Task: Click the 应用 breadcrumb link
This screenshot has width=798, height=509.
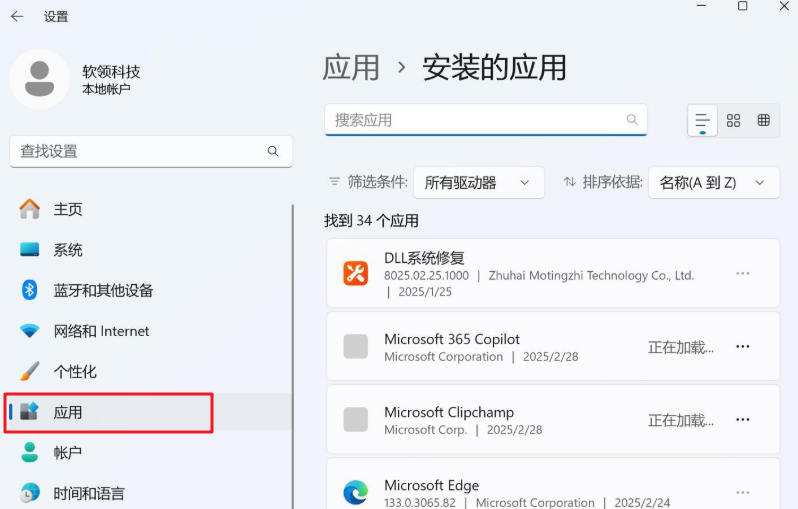Action: [351, 68]
